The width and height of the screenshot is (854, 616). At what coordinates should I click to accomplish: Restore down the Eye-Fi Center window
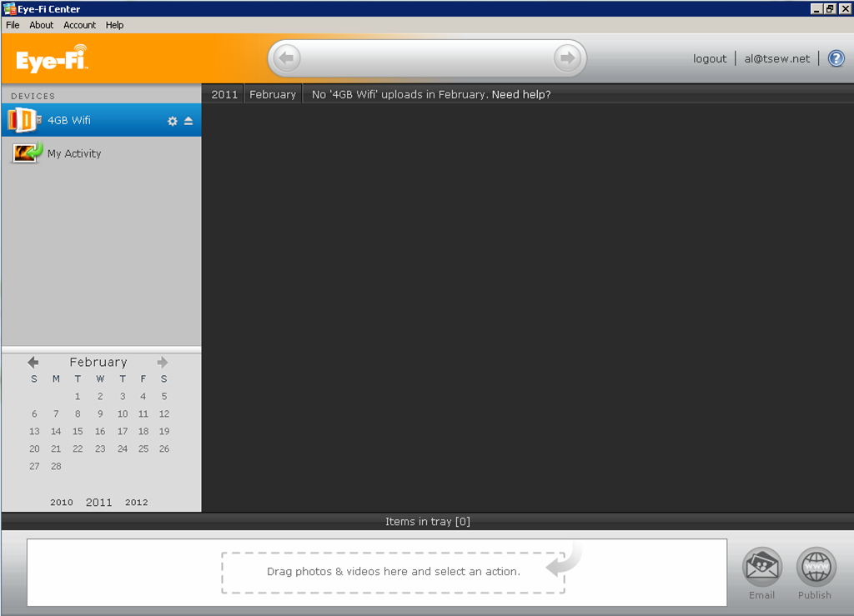[830, 8]
